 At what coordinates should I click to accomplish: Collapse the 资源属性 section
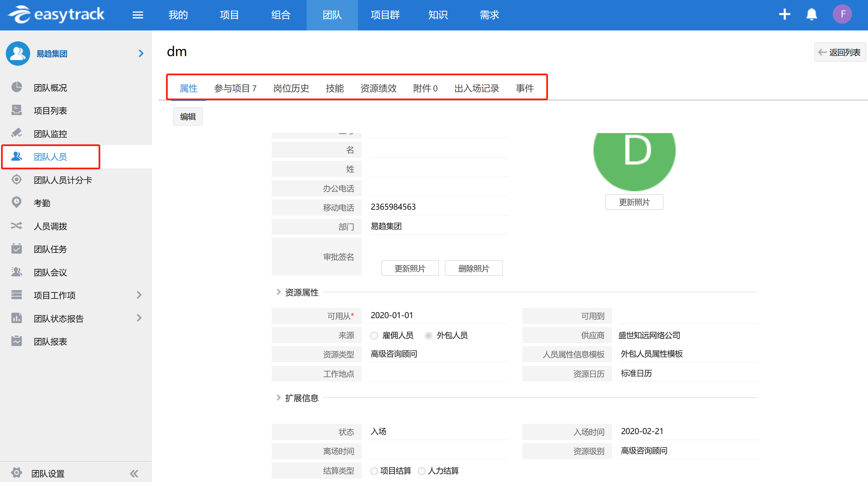coord(279,292)
